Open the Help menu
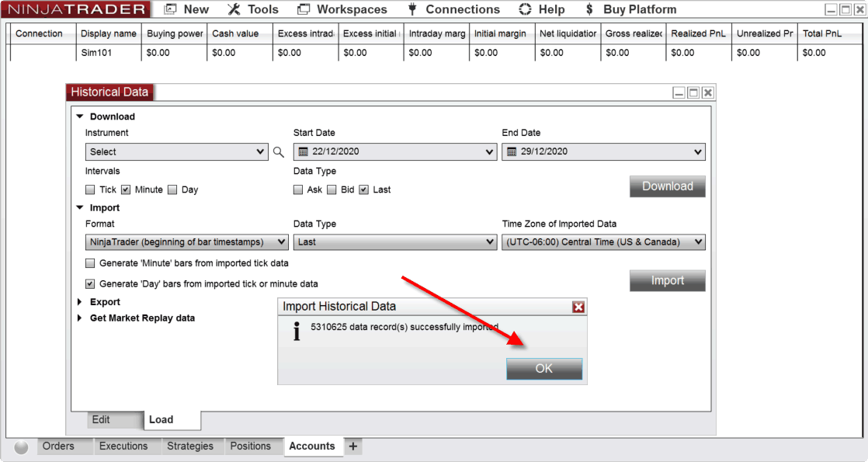868x462 pixels. coord(542,9)
